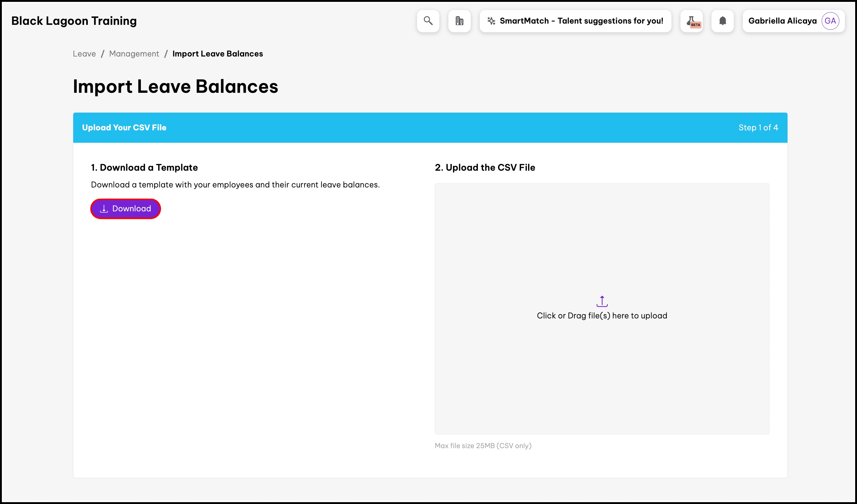Click the GA user avatar circle
857x504 pixels.
(830, 21)
